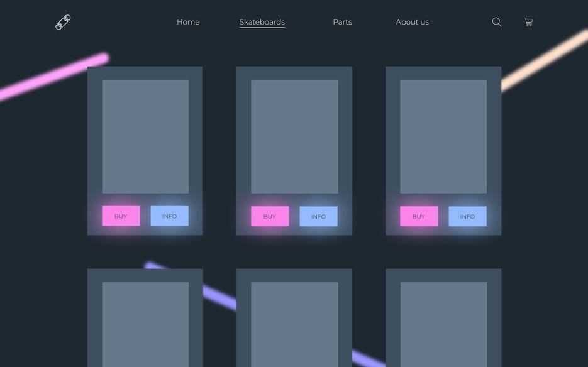This screenshot has width=588, height=367.
Task: Go to the Home page
Action: pos(188,22)
